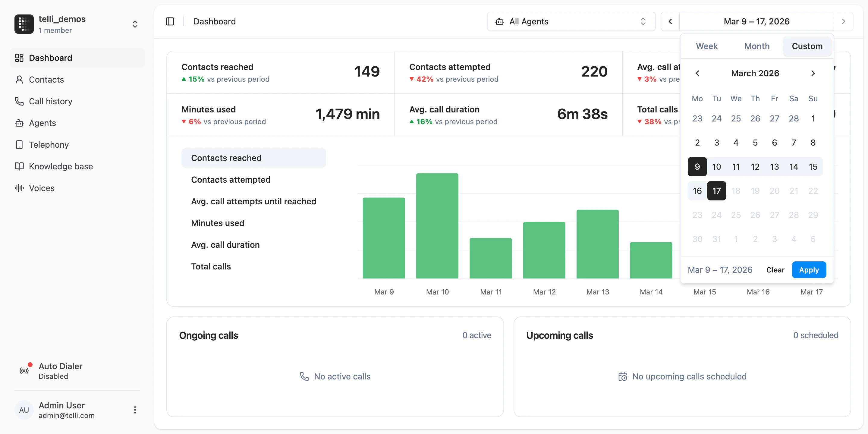Click the Auto Dialer status icon
This screenshot has height=434, width=868.
(24, 370)
